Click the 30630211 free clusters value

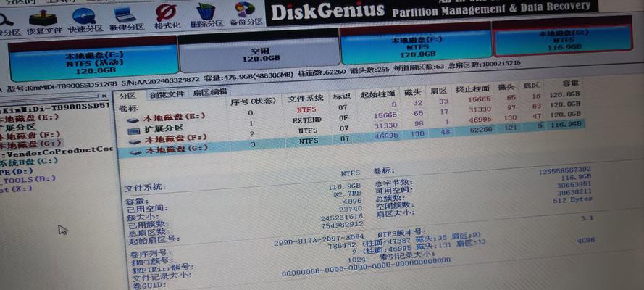(574, 192)
